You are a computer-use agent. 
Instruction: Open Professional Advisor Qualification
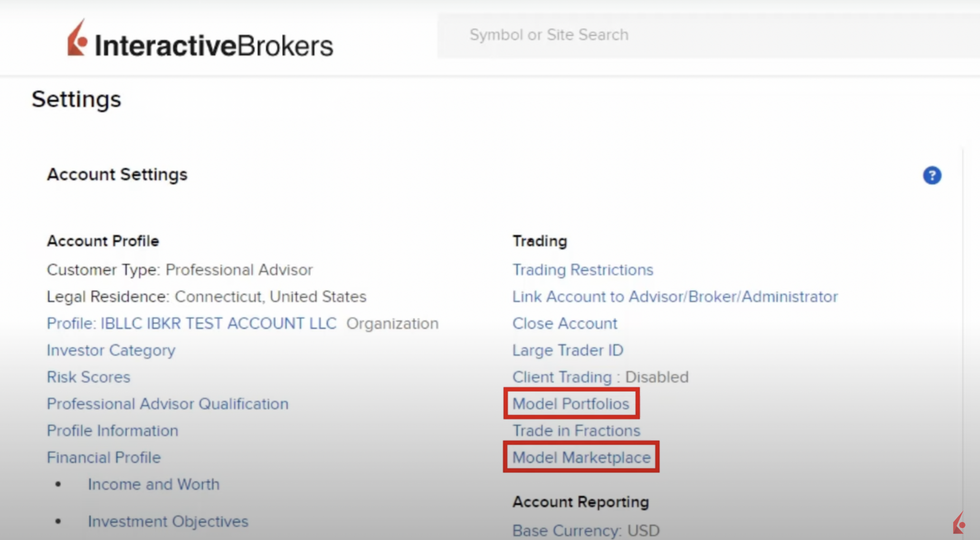pos(167,404)
